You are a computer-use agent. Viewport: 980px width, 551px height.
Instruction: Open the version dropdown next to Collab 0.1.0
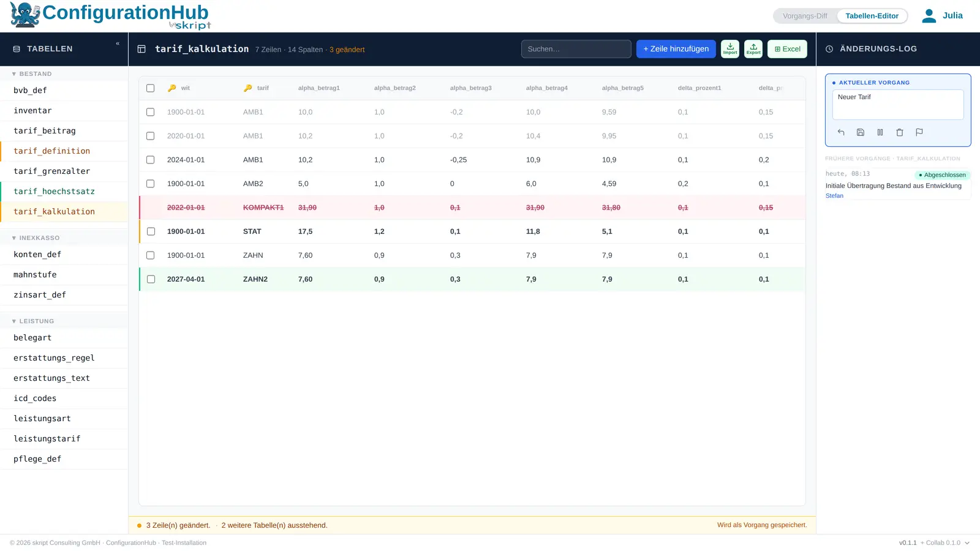[x=967, y=543]
